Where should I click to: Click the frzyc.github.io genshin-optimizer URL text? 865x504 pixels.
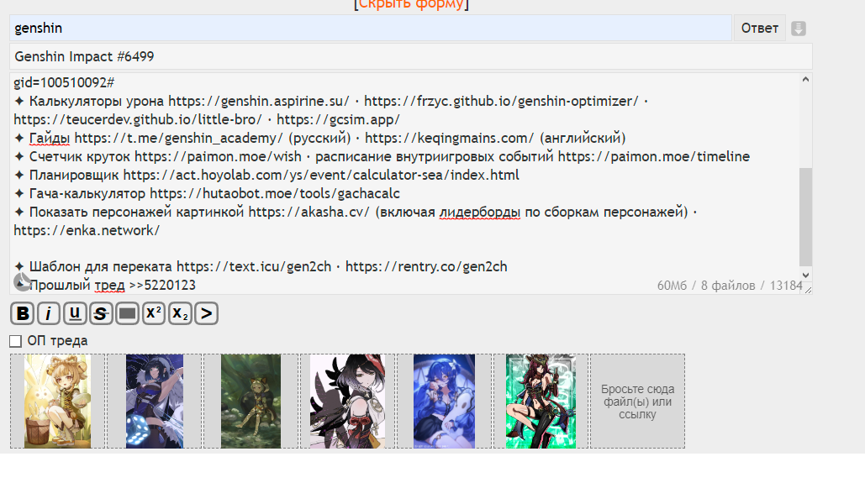[x=501, y=102]
